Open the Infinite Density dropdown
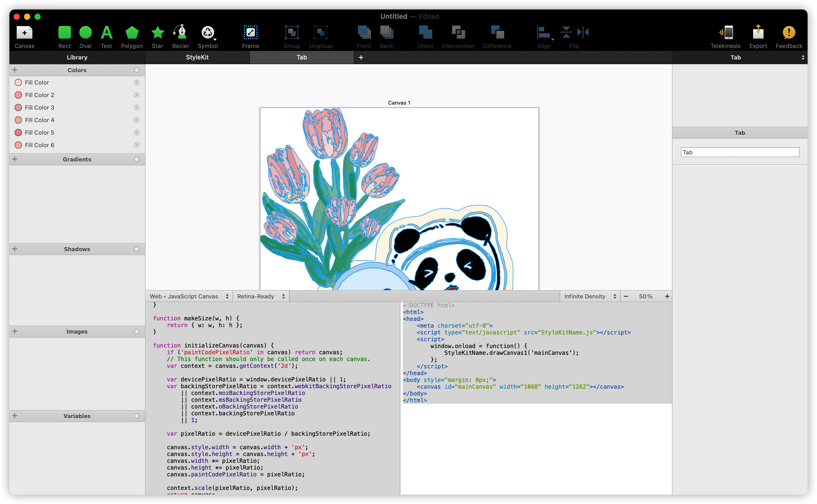This screenshot has height=504, width=817. coord(590,296)
